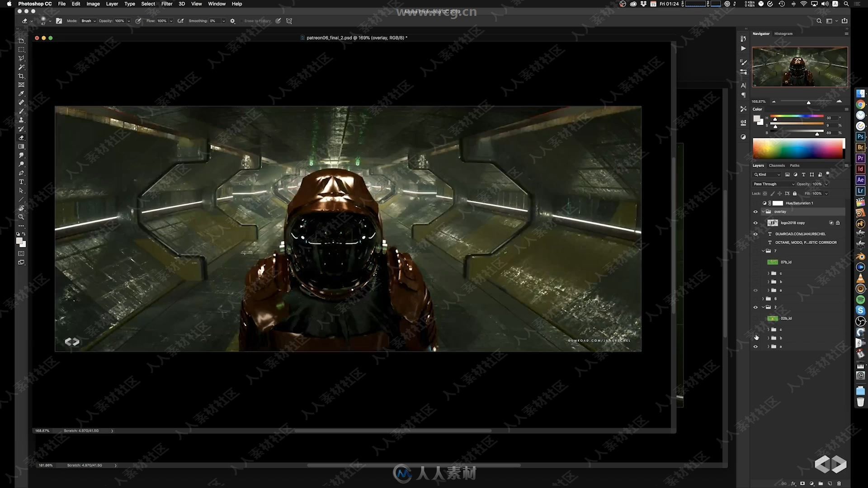The image size is (868, 488).
Task: Open the Filter menu
Action: (167, 4)
